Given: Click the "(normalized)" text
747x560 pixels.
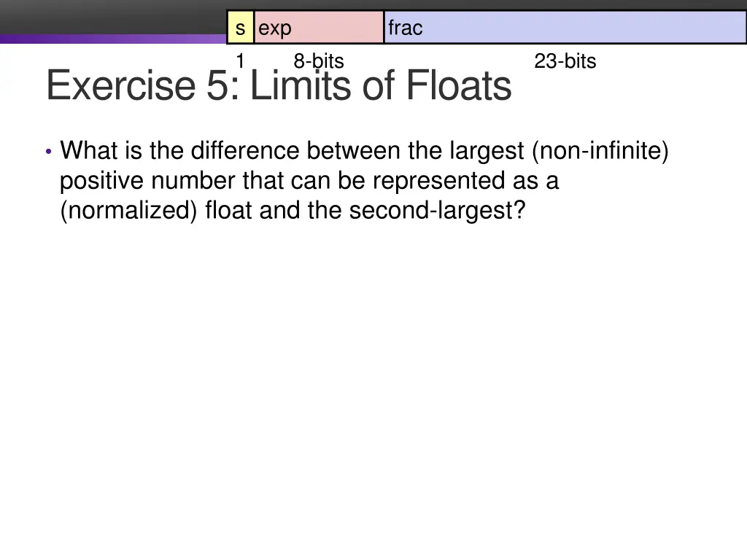Looking at the screenshot, I should click(x=128, y=211).
